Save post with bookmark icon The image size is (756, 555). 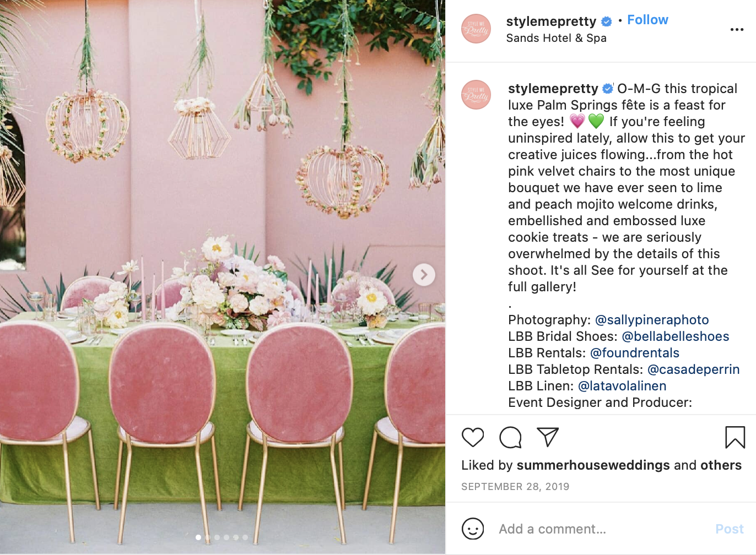[x=735, y=437]
